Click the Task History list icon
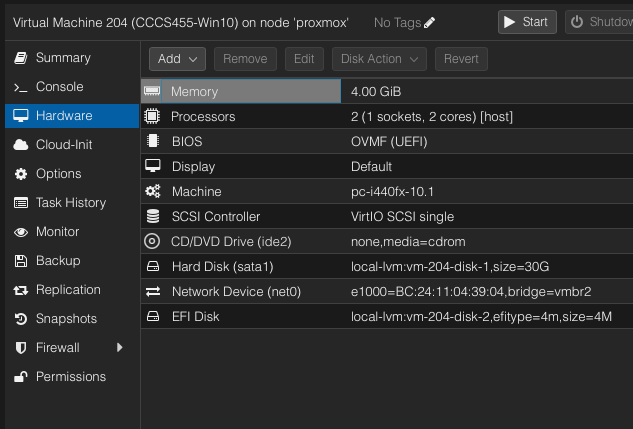The height and width of the screenshot is (429, 633). pos(21,203)
